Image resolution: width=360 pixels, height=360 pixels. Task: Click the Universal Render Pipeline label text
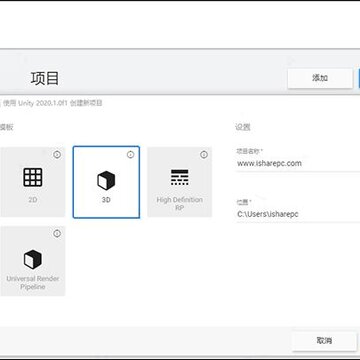[33, 283]
